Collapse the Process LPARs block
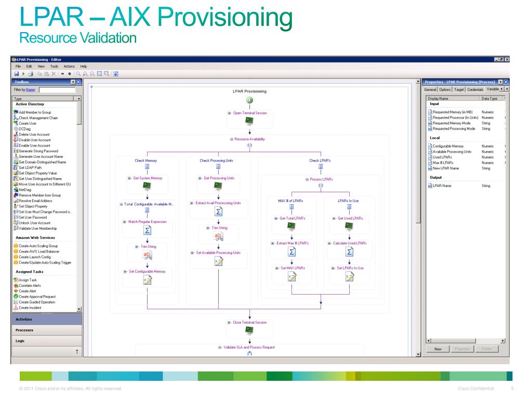 [x=307, y=179]
